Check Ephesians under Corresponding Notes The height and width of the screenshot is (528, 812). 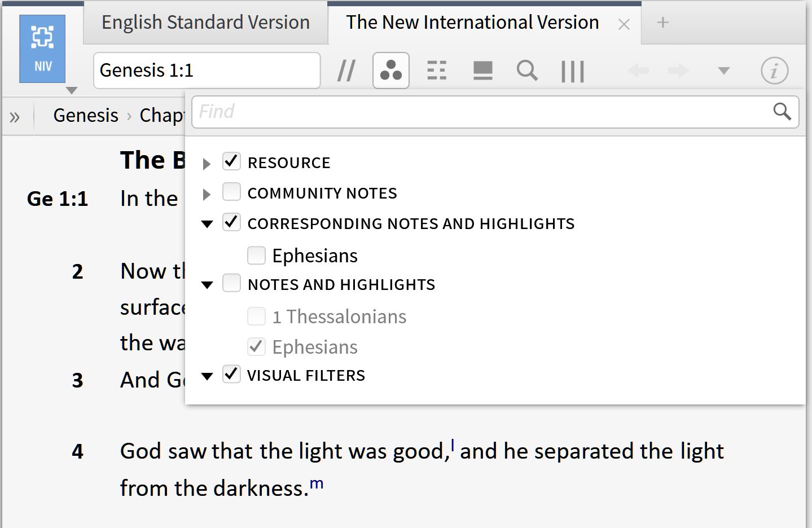(256, 255)
